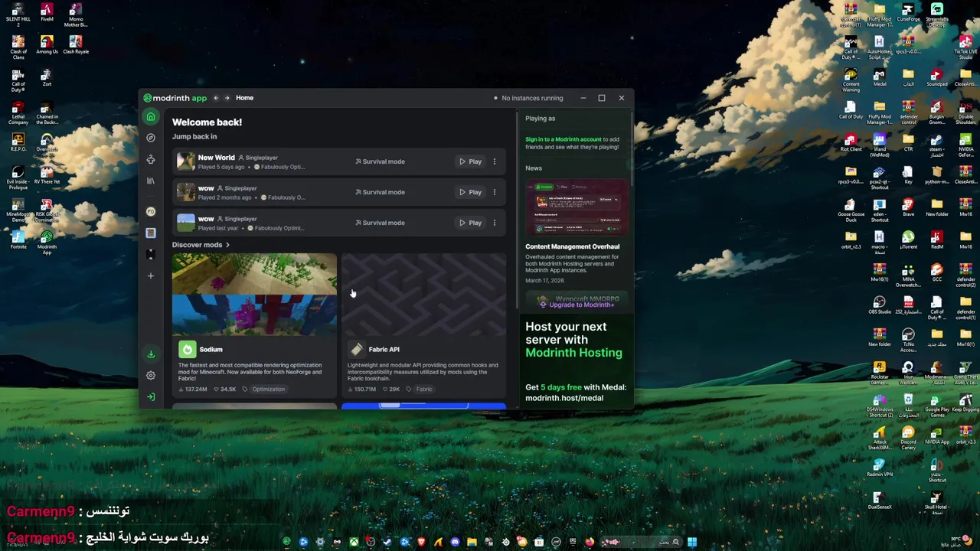980x551 pixels.
Task: Select the Streamlabs Desktop shortcut
Action: click(936, 15)
